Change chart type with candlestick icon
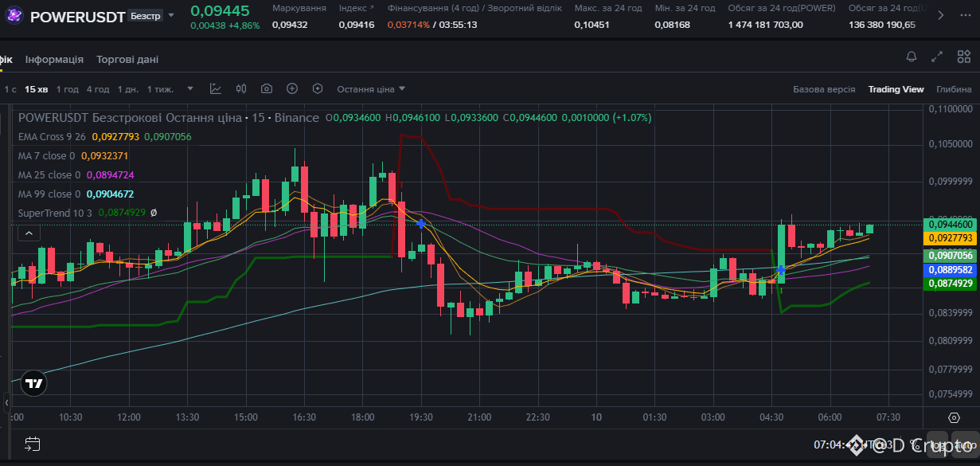This screenshot has width=980, height=466. [x=241, y=88]
